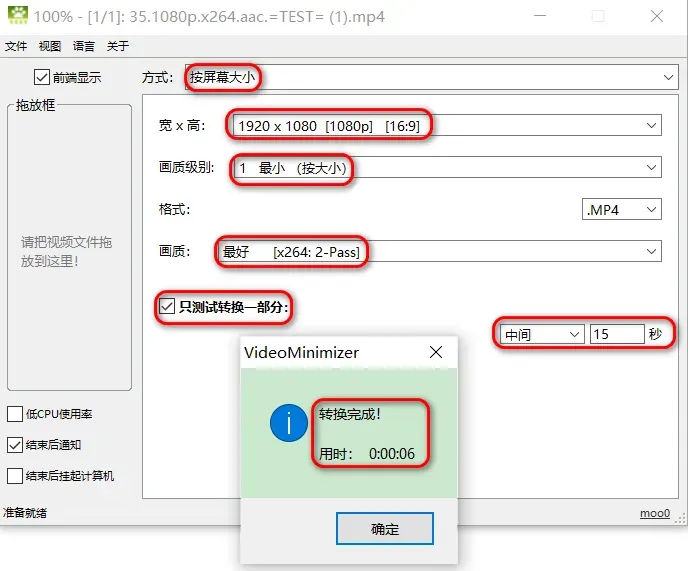Open the 中间 position dropdown
This screenshot has width=688, height=571.
542,334
